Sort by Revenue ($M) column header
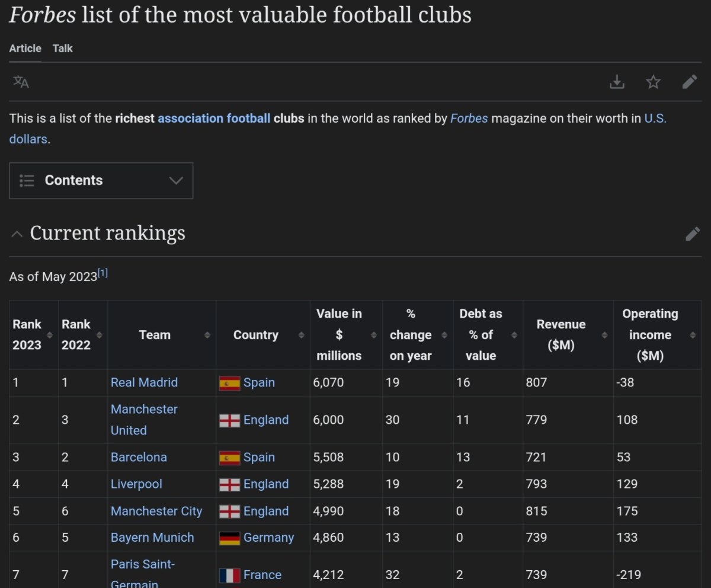The image size is (711, 588). pyautogui.click(x=604, y=335)
